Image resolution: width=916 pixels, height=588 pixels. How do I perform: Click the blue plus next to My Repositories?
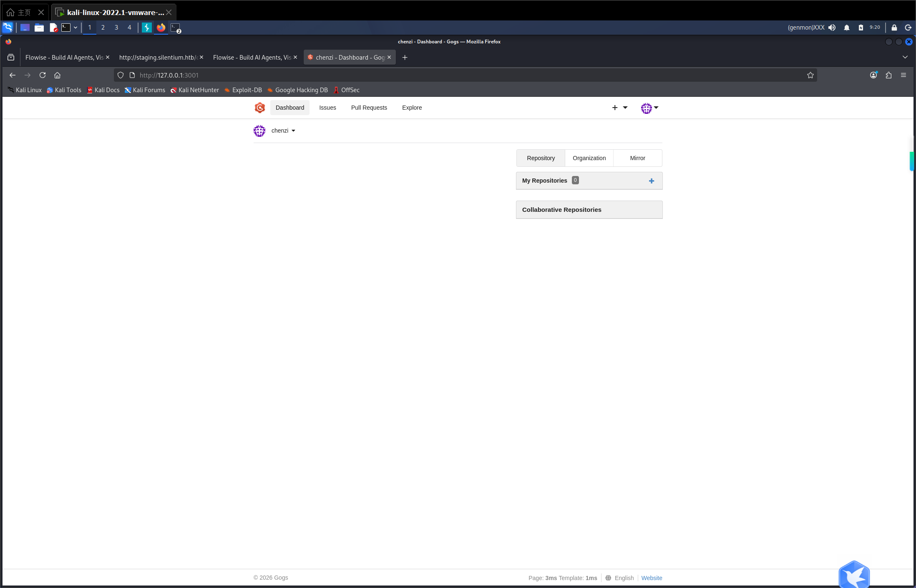click(652, 181)
